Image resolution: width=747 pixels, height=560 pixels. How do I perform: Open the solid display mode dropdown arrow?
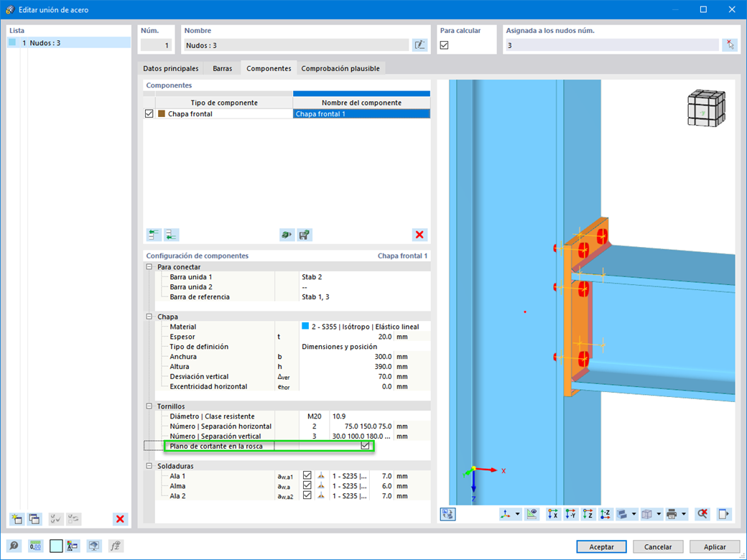[634, 514]
